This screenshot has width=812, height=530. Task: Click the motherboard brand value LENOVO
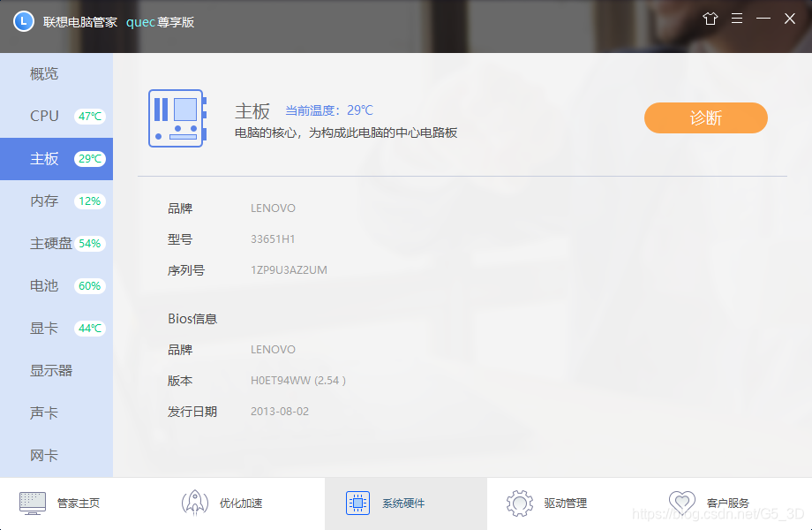point(273,208)
